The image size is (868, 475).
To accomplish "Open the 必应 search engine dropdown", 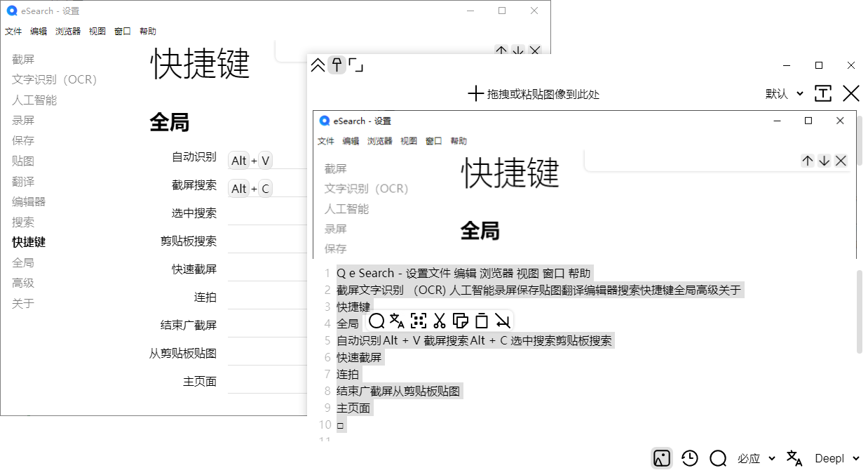I will [757, 458].
